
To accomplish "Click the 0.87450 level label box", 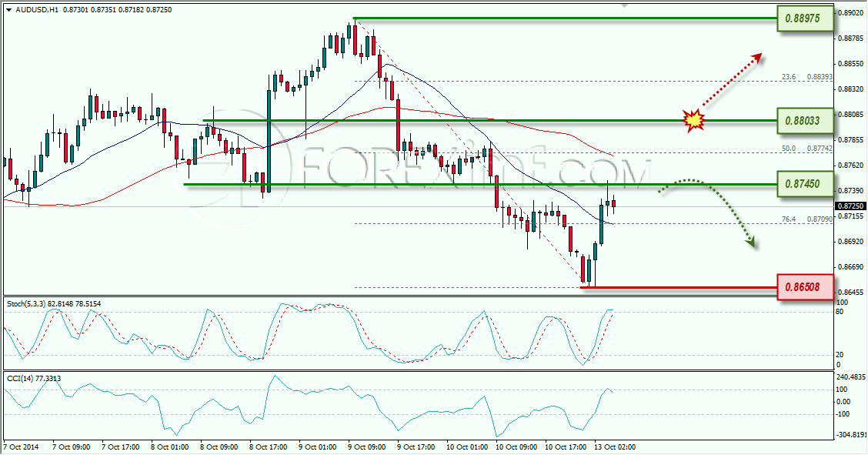I will (805, 184).
